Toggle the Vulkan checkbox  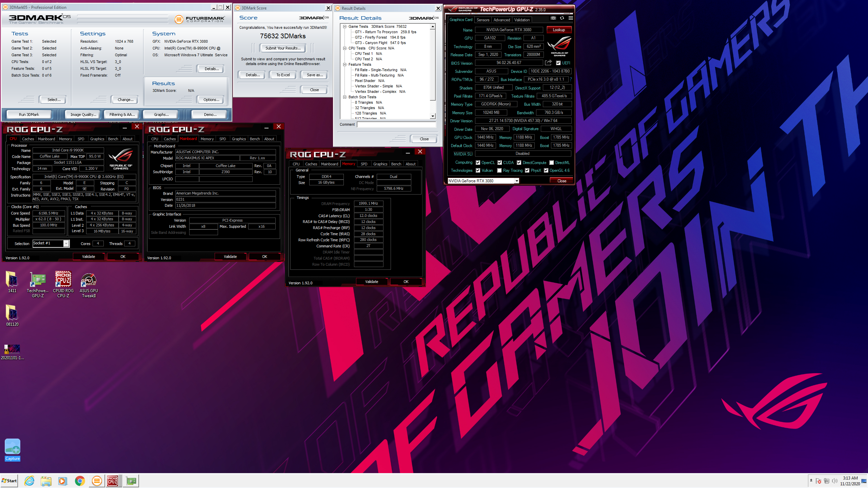[478, 170]
